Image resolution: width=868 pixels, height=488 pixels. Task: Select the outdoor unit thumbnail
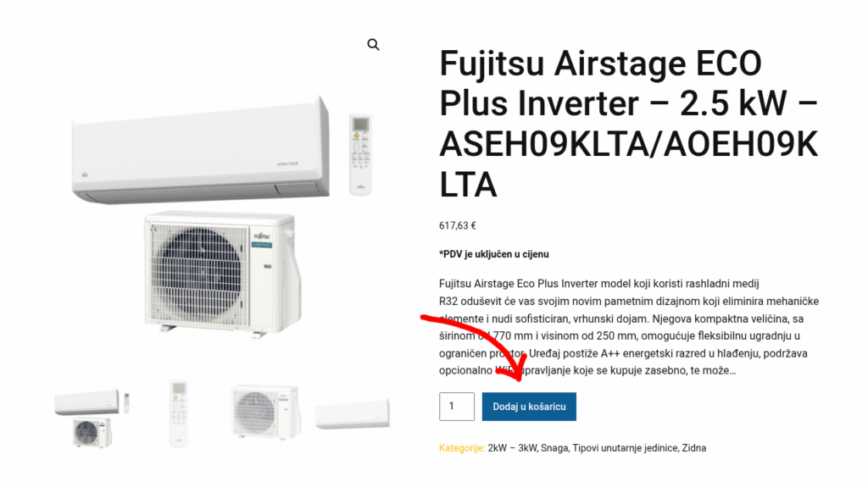pos(266,412)
